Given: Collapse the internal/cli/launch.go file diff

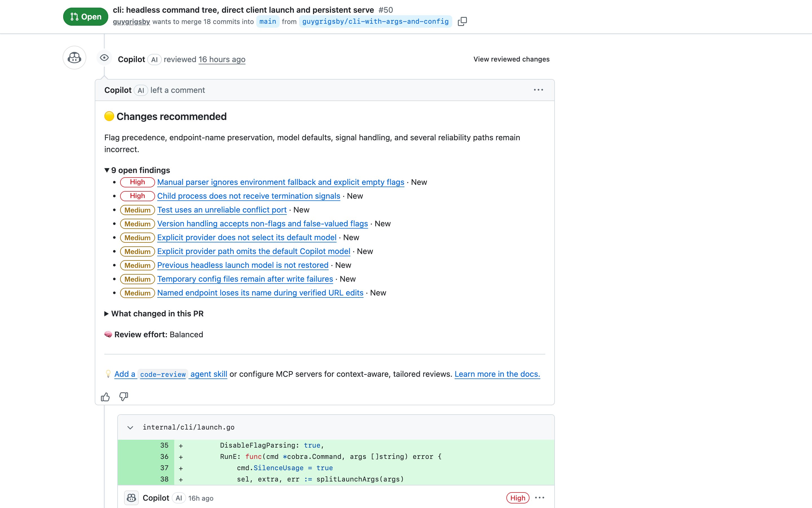Looking at the screenshot, I should coord(130,428).
